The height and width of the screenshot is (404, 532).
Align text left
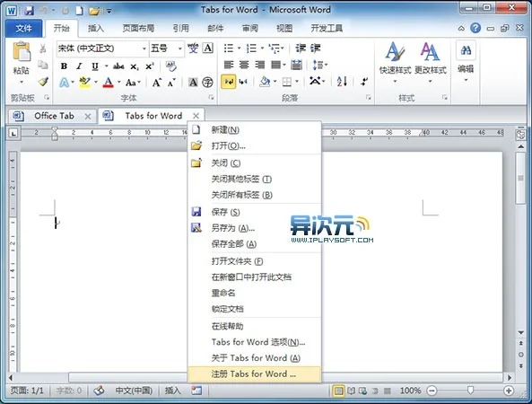click(x=229, y=65)
